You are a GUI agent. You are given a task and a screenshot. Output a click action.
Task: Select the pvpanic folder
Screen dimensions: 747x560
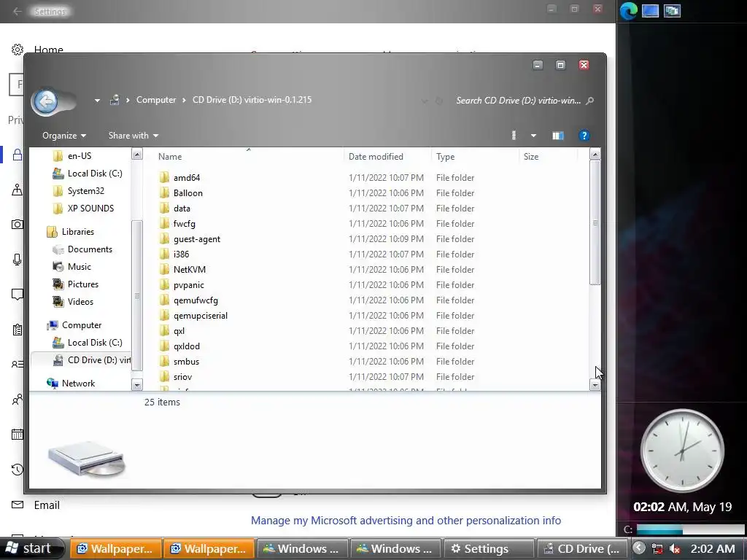[x=188, y=285]
